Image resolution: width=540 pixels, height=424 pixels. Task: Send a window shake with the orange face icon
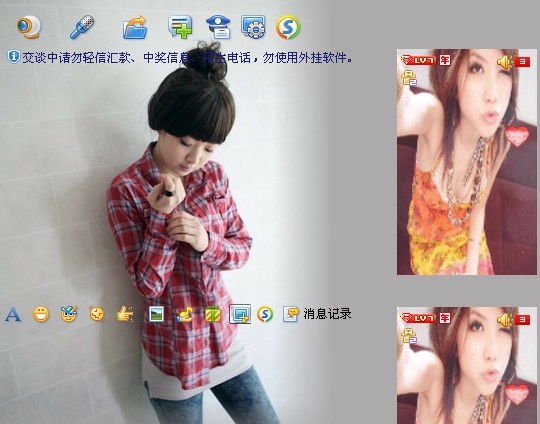[x=97, y=314]
